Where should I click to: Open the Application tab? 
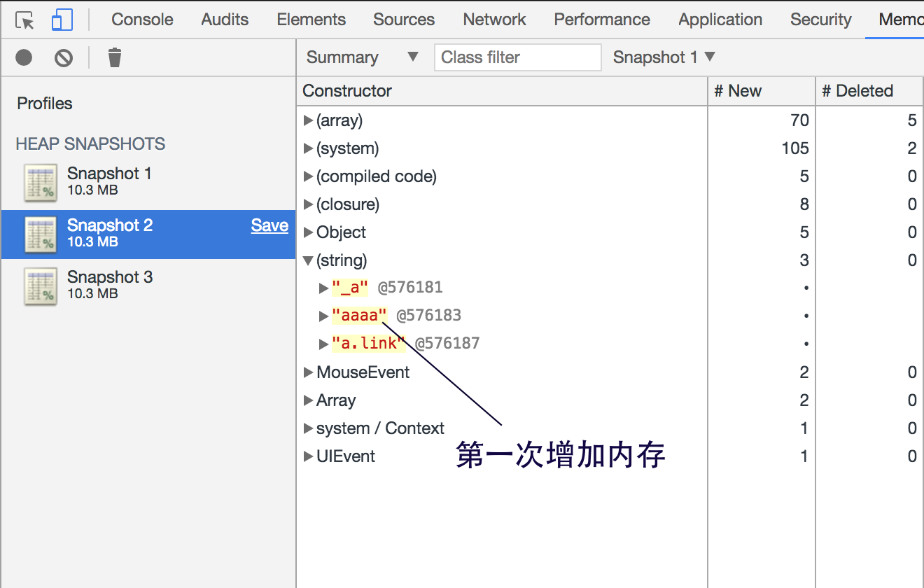click(720, 20)
